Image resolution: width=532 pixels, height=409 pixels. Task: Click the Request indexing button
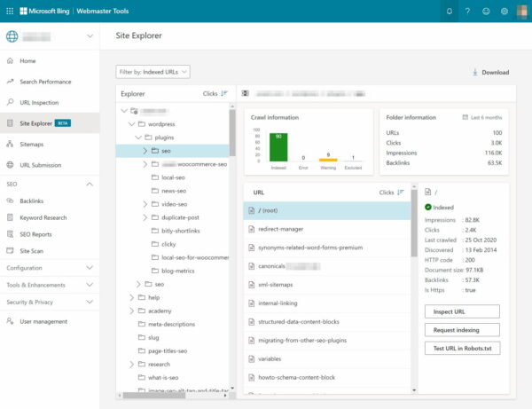coord(461,329)
